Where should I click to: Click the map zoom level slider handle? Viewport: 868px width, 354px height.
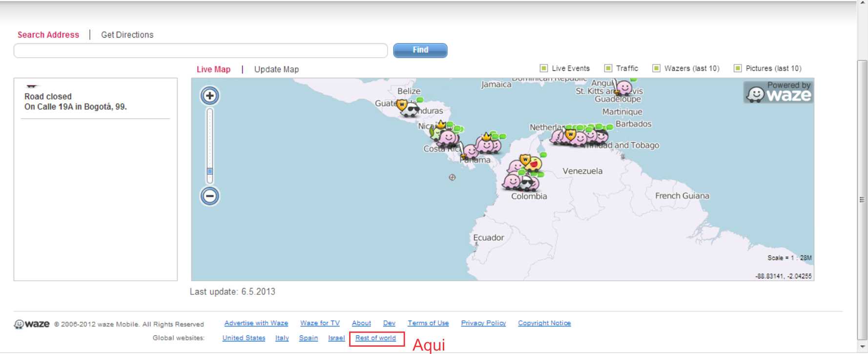pos(210,171)
